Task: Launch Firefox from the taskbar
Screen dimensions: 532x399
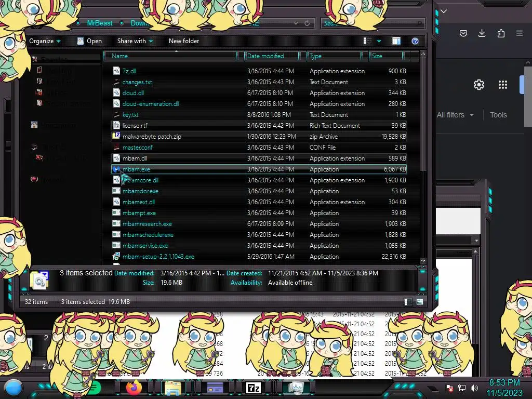Action: pos(134,388)
